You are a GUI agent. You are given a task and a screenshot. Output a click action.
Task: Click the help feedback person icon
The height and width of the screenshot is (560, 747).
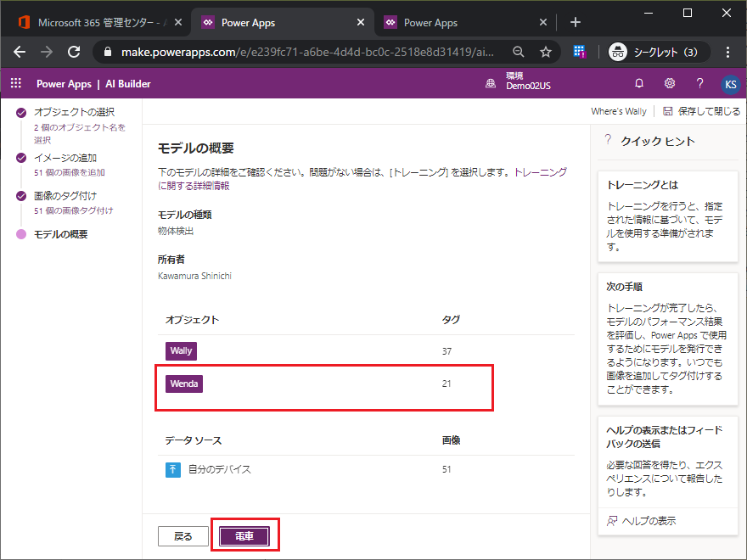[x=612, y=521]
